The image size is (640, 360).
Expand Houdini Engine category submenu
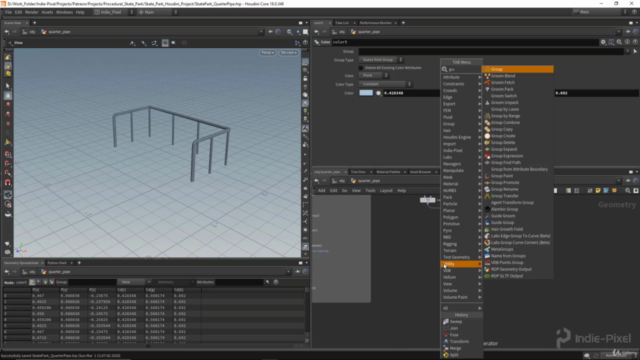click(x=461, y=137)
